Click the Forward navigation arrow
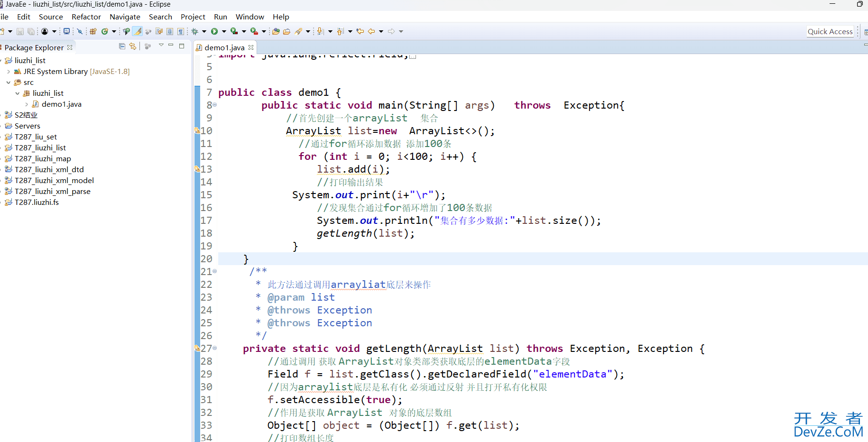The height and width of the screenshot is (442, 868). [391, 31]
